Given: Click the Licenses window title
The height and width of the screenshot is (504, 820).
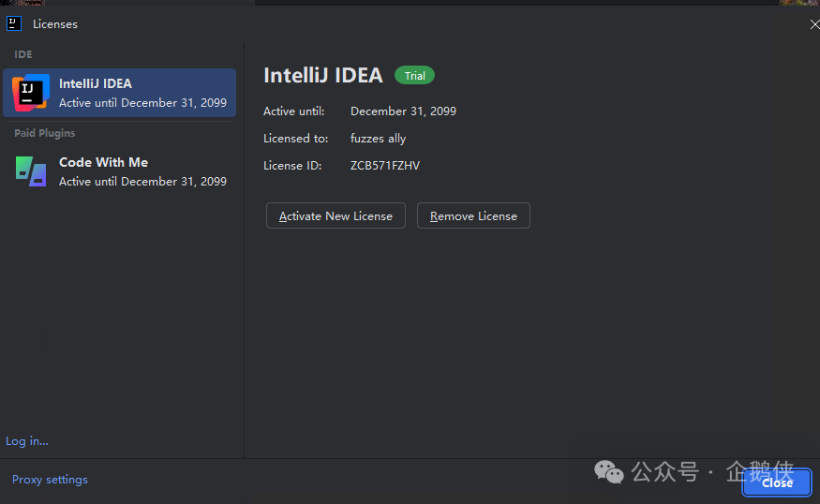Looking at the screenshot, I should (x=55, y=24).
